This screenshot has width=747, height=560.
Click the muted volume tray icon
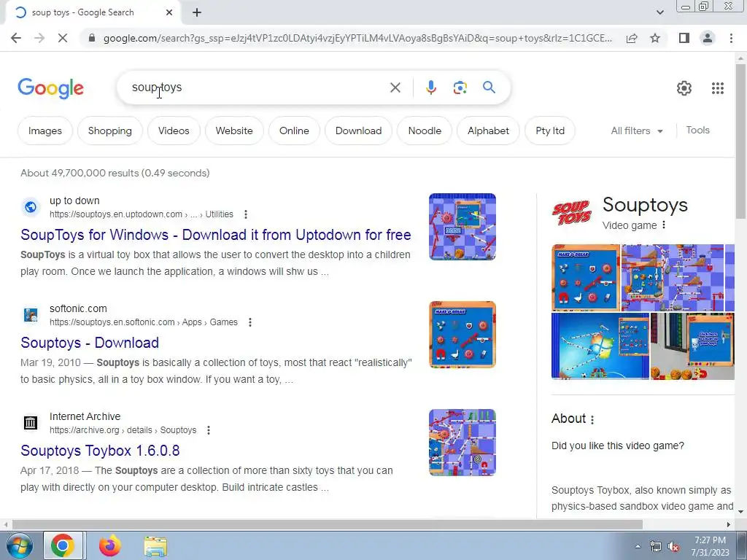click(673, 547)
